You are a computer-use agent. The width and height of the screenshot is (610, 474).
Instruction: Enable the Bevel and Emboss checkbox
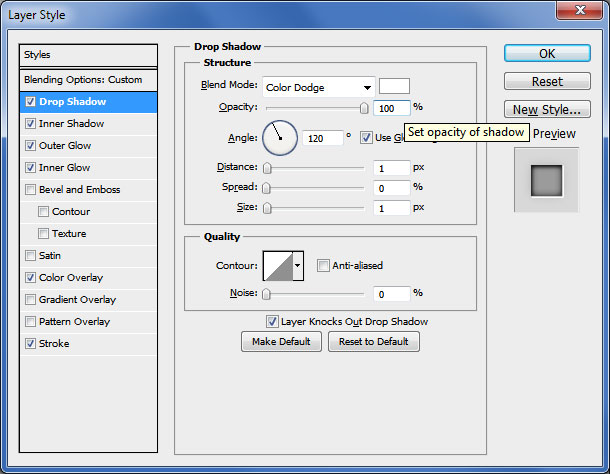pyautogui.click(x=30, y=190)
